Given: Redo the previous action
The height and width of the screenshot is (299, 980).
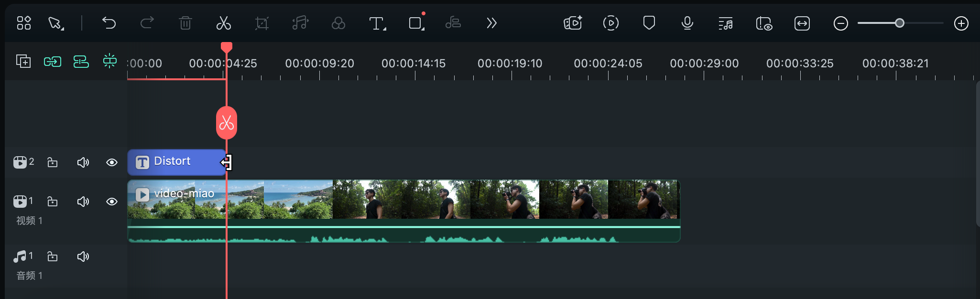Looking at the screenshot, I should point(147,23).
